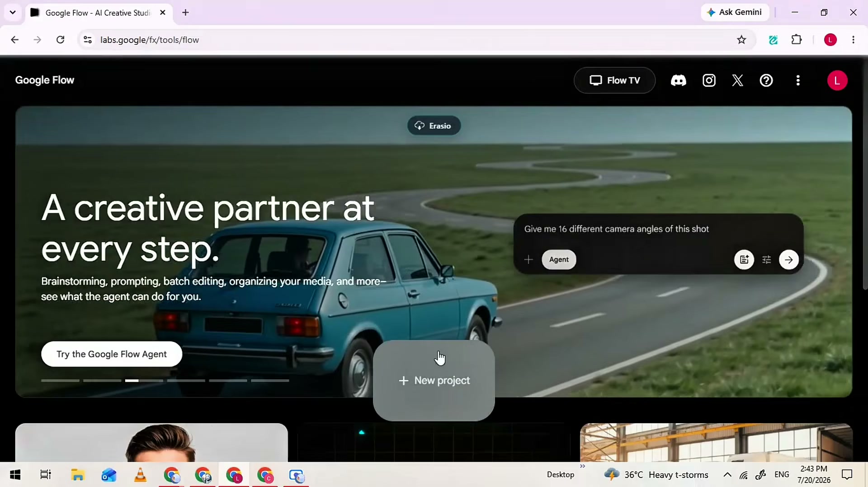This screenshot has height=487, width=868.
Task: Expand the Desktop toolbar chevron
Action: tap(582, 466)
